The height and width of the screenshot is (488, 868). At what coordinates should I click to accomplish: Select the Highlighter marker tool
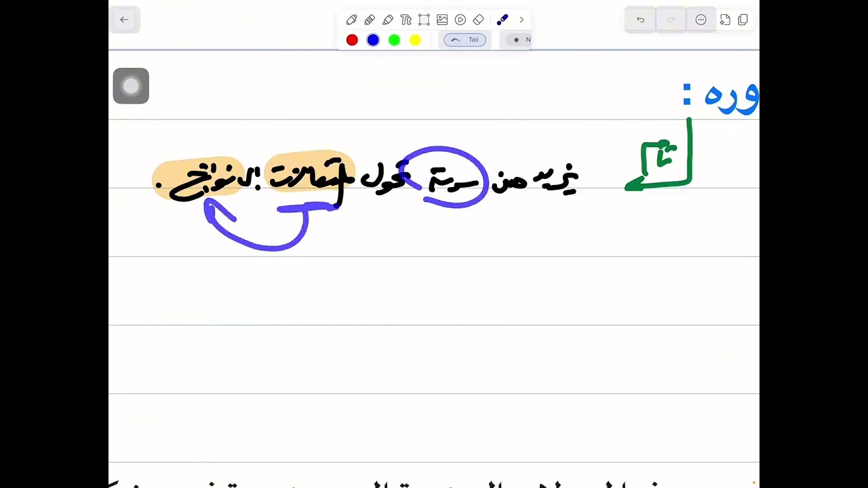388,20
